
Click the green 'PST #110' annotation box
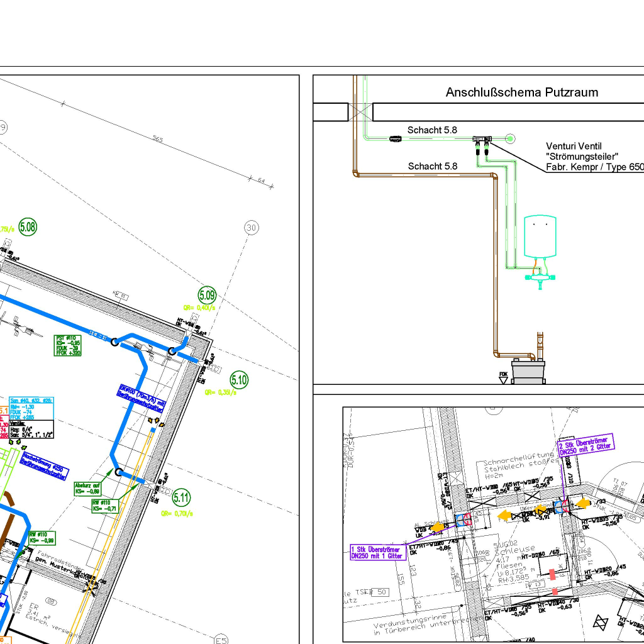click(68, 345)
